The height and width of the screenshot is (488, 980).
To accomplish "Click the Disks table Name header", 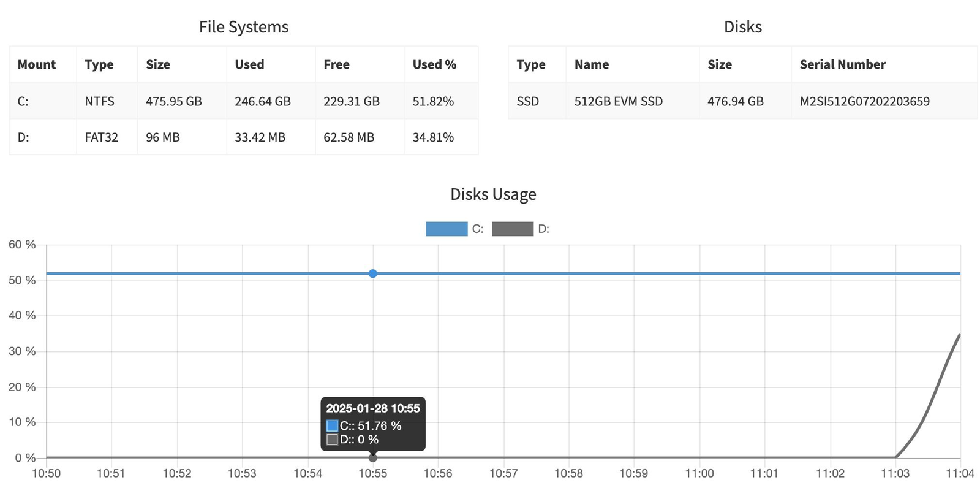I will (633, 64).
